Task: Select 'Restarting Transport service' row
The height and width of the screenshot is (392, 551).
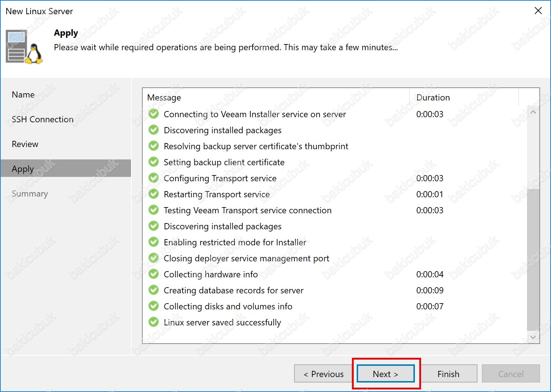Action: 334,194
